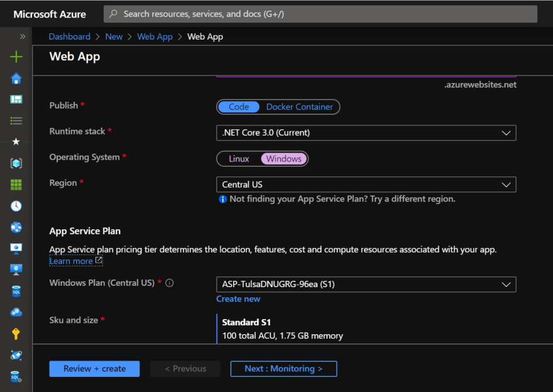Open All resources green grid icon
The height and width of the screenshot is (392, 553).
coord(16,184)
